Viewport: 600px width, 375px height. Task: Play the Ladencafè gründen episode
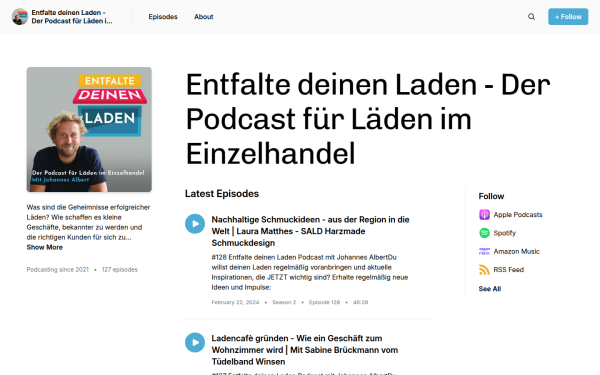[x=195, y=342]
